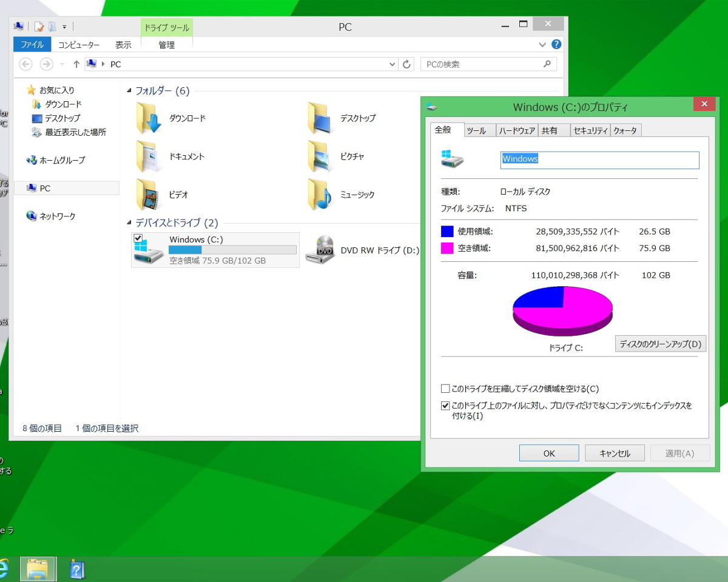Select PC in the navigation pane
The image size is (728, 582).
coord(66,189)
